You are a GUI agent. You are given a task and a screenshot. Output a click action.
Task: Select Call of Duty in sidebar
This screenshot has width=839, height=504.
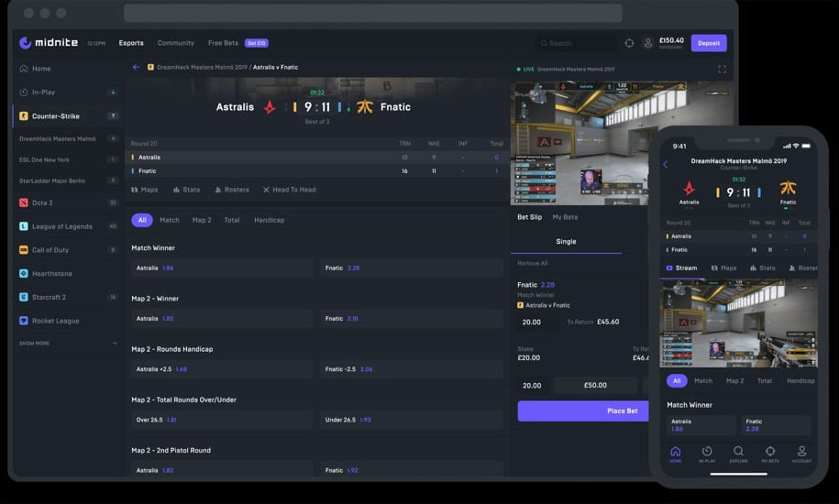pyautogui.click(x=68, y=249)
